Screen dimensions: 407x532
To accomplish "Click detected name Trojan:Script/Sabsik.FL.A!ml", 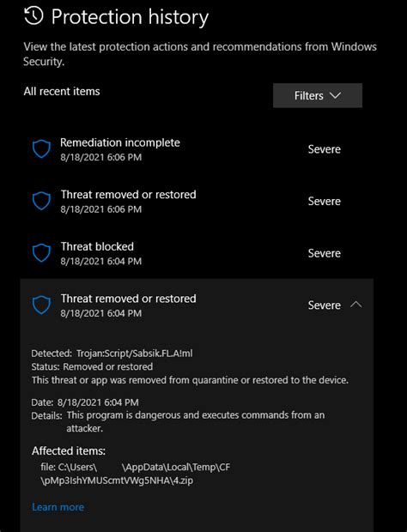I will pos(135,354).
